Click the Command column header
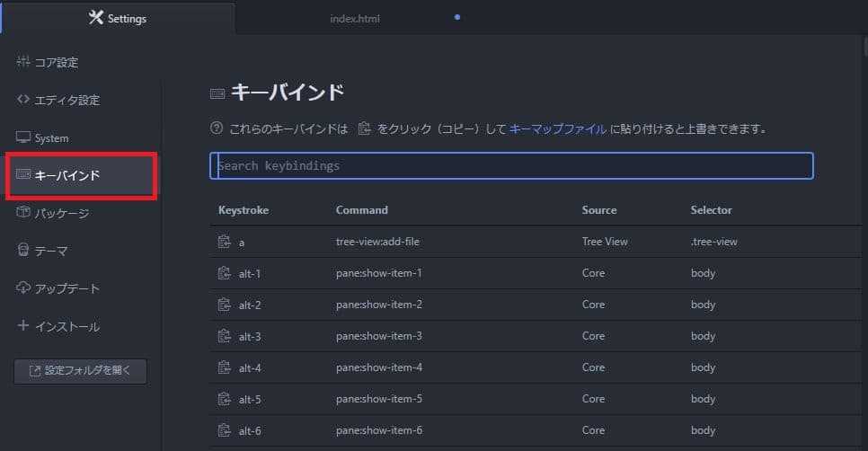 tap(362, 210)
